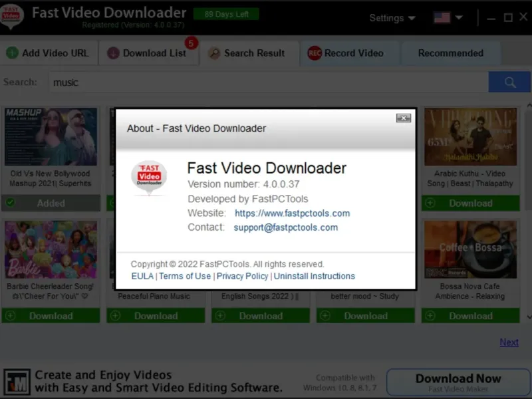This screenshot has width=532, height=399.
Task: Click the 89 Days Left badge
Action: coord(226,14)
